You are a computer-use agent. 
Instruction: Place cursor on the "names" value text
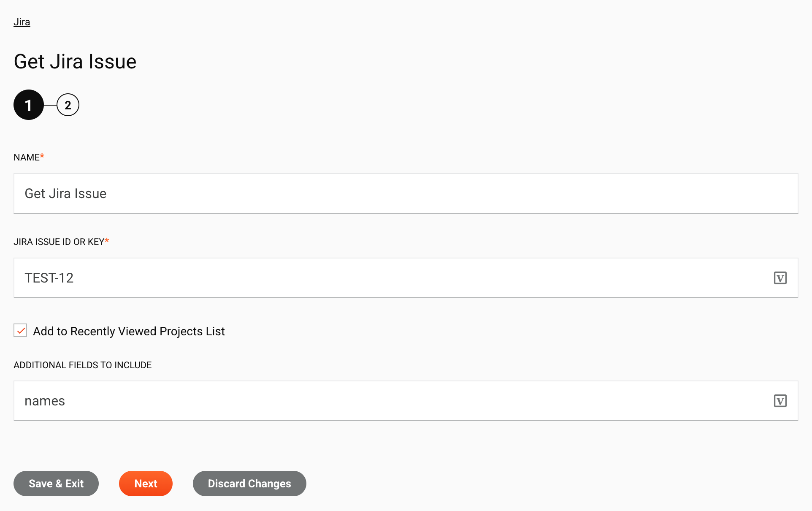(x=45, y=401)
